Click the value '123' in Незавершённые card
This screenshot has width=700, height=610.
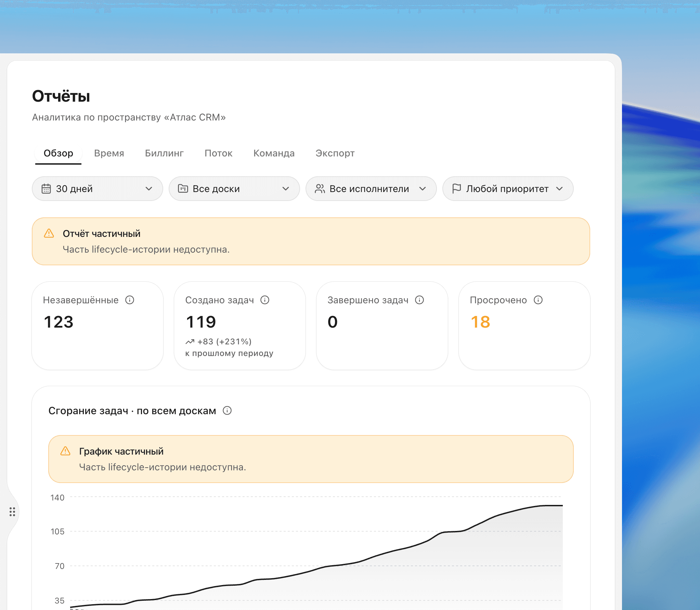click(59, 322)
